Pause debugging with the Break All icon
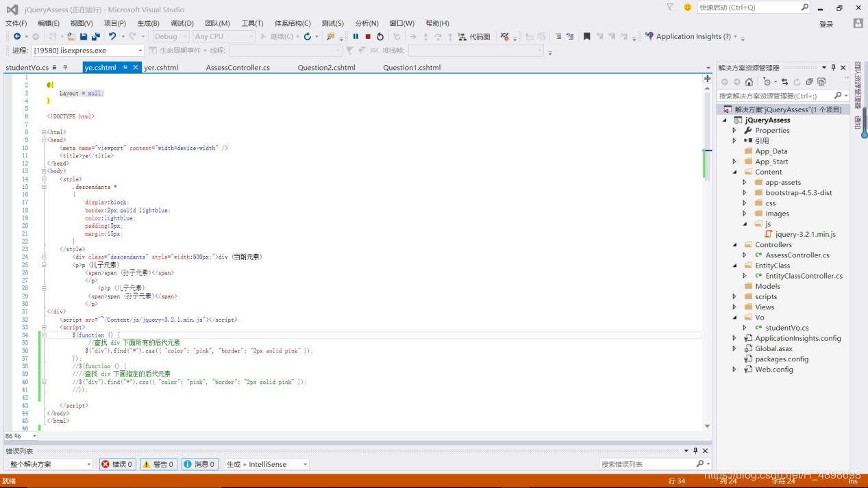This screenshot has width=868, height=488. 356,36
